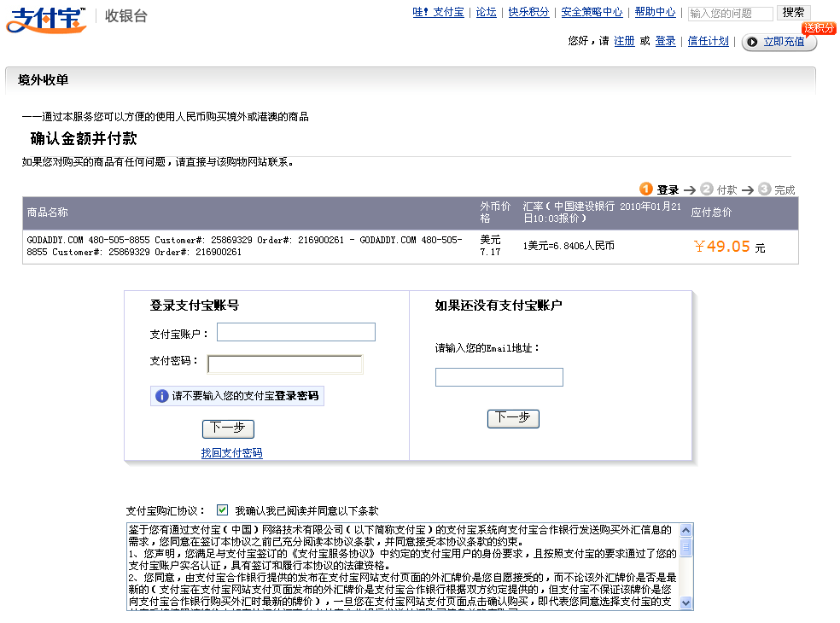Click the 境外收单 section header
Image resolution: width=840 pixels, height=623 pixels.
pos(44,80)
